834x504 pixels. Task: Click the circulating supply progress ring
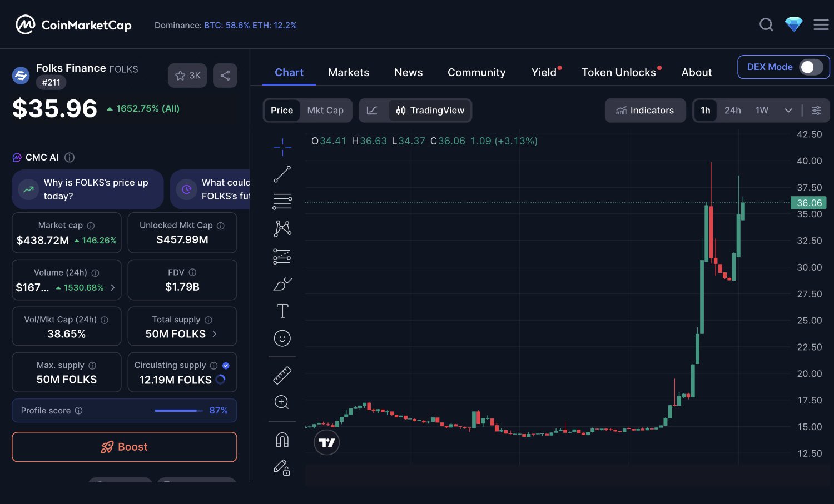[x=221, y=380]
